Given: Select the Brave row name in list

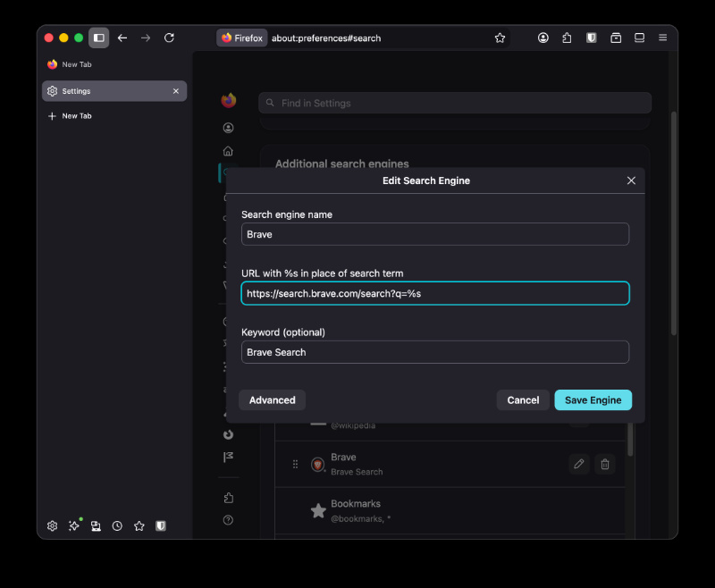Looking at the screenshot, I should point(343,458).
